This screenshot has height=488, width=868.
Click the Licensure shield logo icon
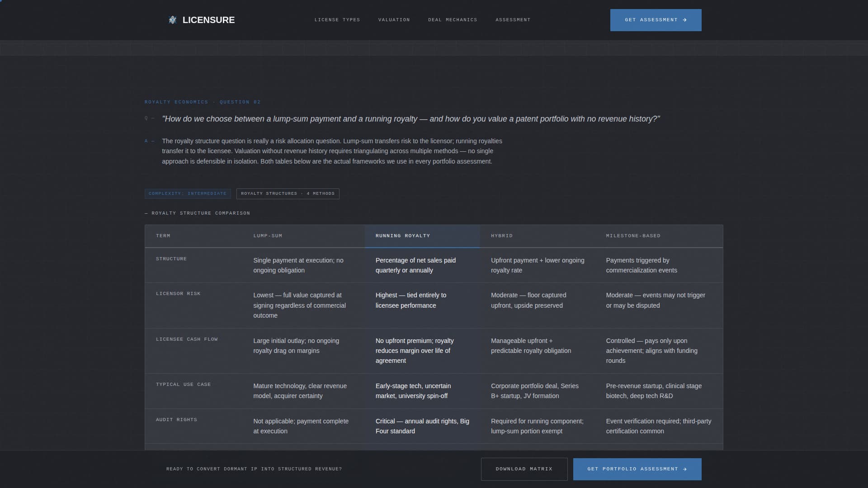pos(173,20)
